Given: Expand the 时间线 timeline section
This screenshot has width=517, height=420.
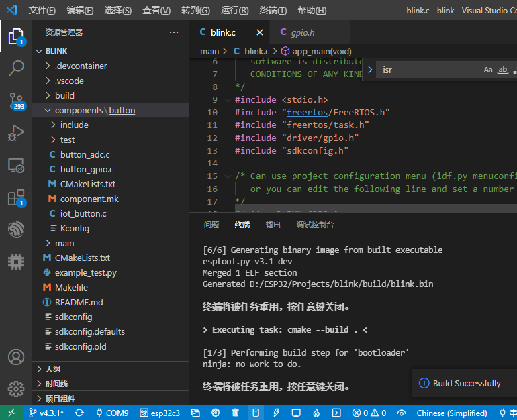Looking at the screenshot, I should (111, 384).
